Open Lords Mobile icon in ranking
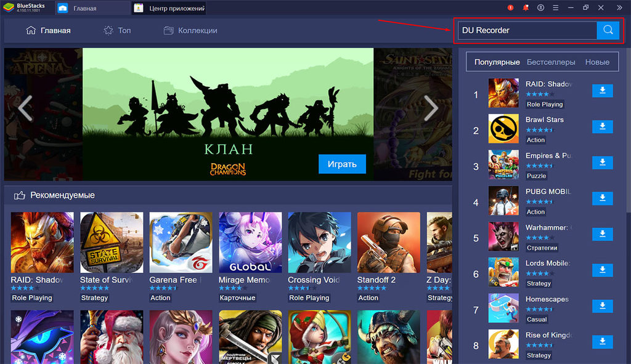This screenshot has width=631, height=364. click(x=503, y=272)
